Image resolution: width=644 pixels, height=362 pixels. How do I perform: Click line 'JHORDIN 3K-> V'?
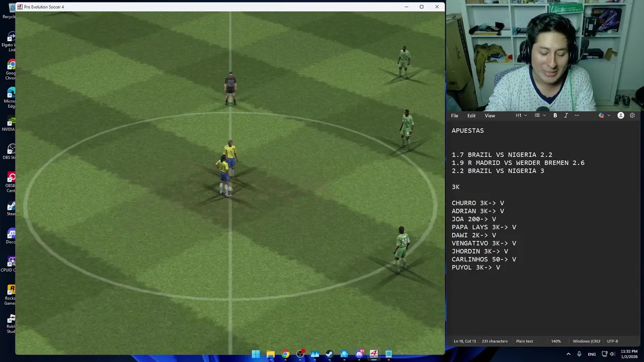[480, 251]
